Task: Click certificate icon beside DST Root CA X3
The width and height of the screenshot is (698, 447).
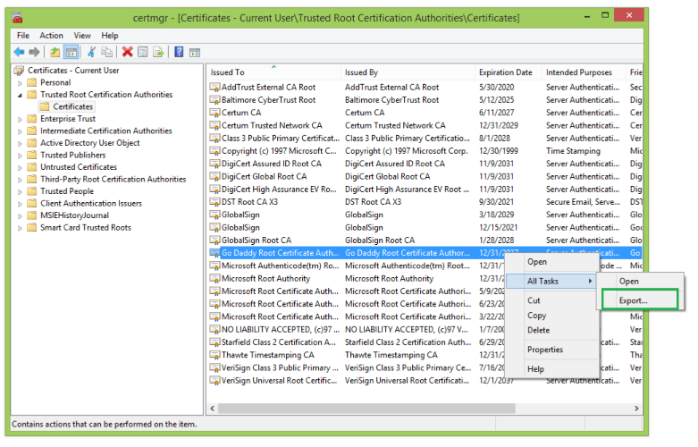Action: [215, 202]
